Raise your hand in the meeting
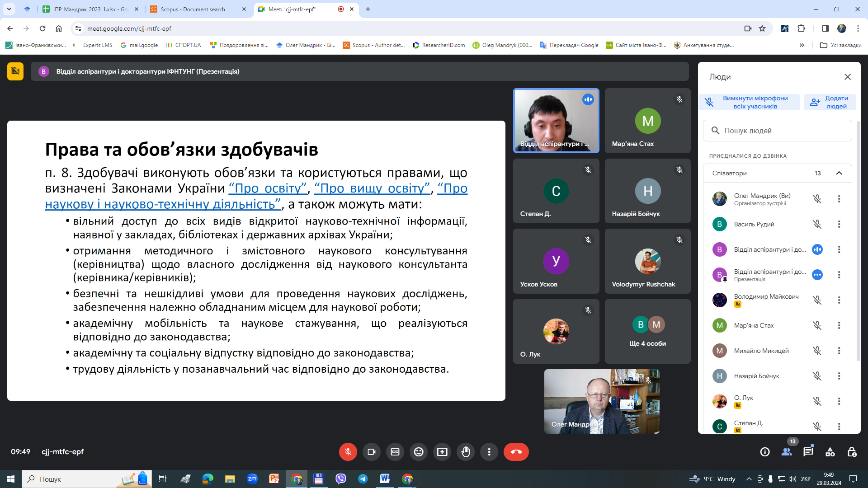This screenshot has width=868, height=488. [x=466, y=451]
